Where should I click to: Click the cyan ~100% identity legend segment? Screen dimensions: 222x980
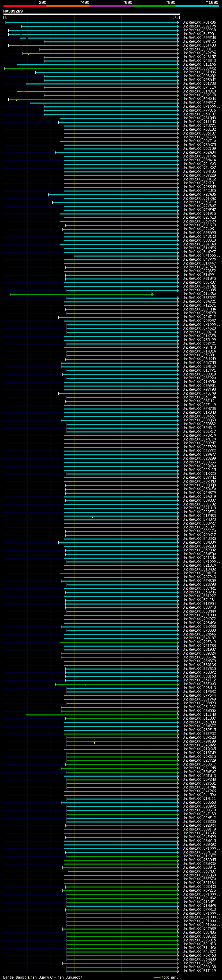(197, 6)
